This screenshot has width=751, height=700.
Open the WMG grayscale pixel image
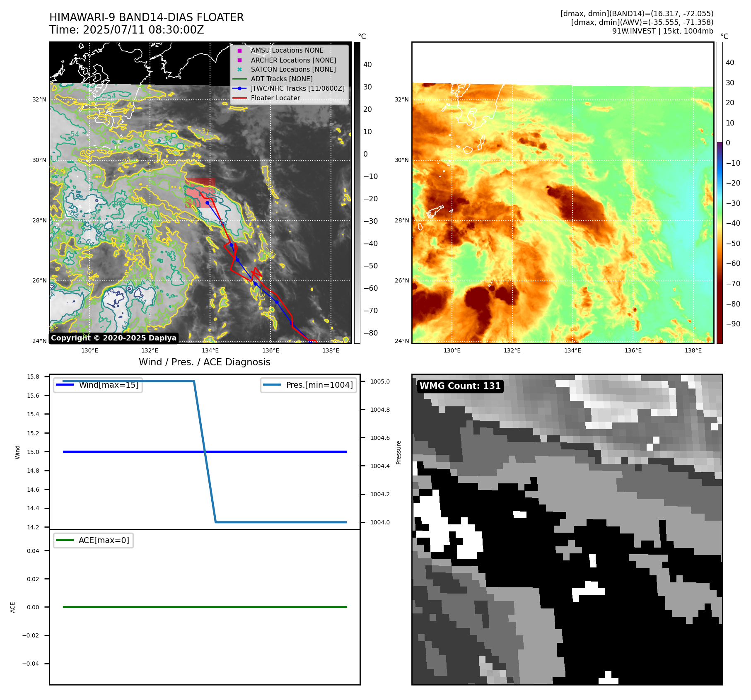pos(567,530)
